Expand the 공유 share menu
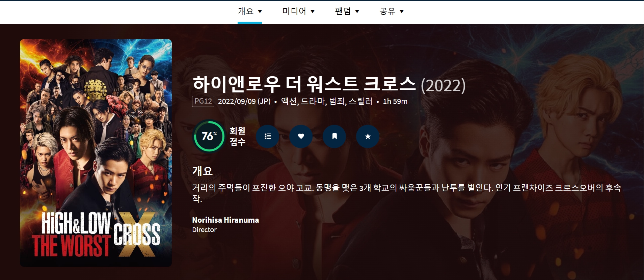Image resolution: width=644 pixels, height=280 pixels. click(392, 11)
